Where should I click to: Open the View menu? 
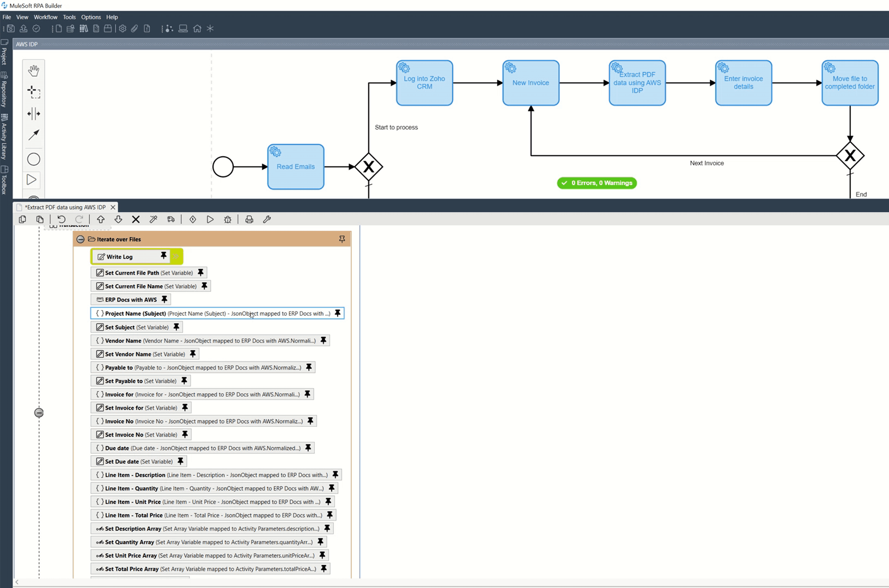[22, 17]
